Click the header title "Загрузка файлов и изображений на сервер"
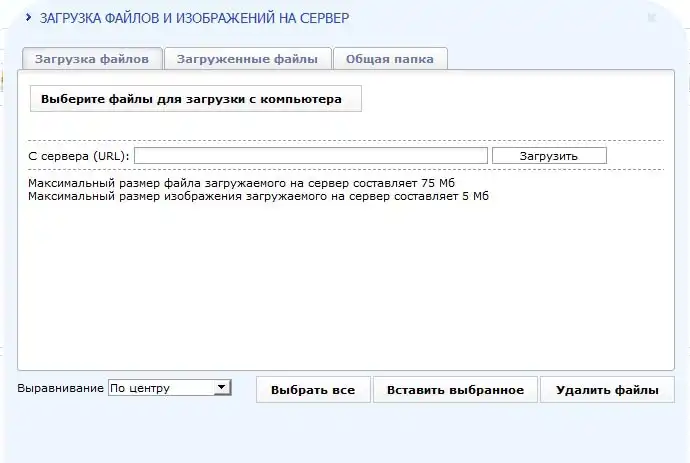This screenshot has height=463, width=690. 194,18
